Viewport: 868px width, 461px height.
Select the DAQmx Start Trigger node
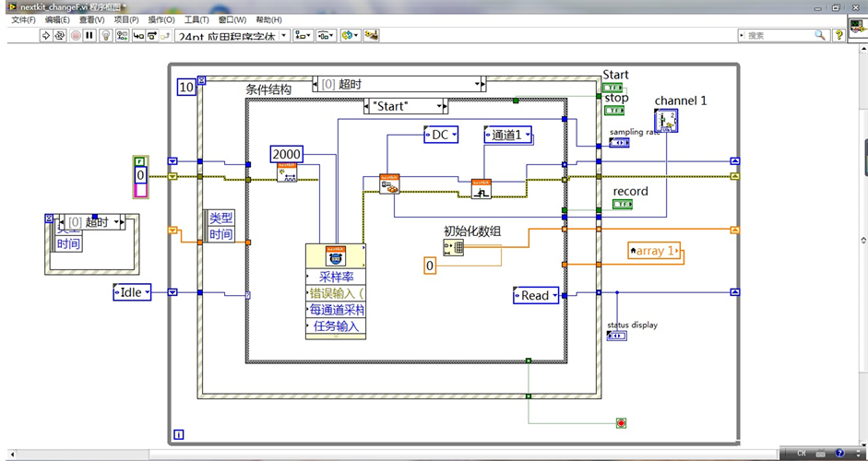482,188
